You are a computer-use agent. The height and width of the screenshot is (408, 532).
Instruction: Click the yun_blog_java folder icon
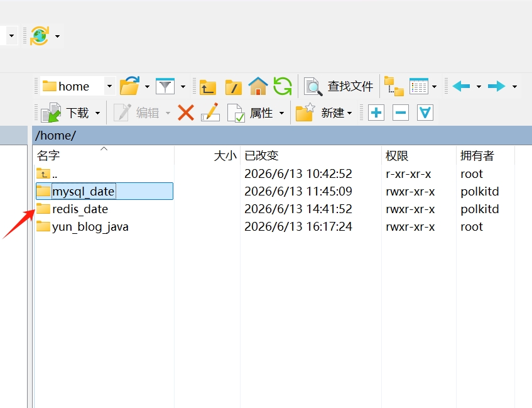pos(43,226)
